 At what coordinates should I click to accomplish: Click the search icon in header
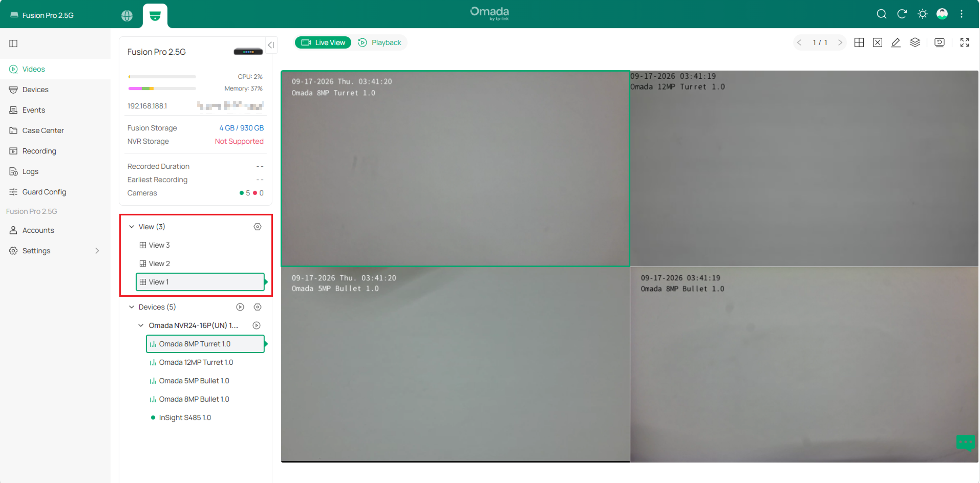click(x=881, y=14)
